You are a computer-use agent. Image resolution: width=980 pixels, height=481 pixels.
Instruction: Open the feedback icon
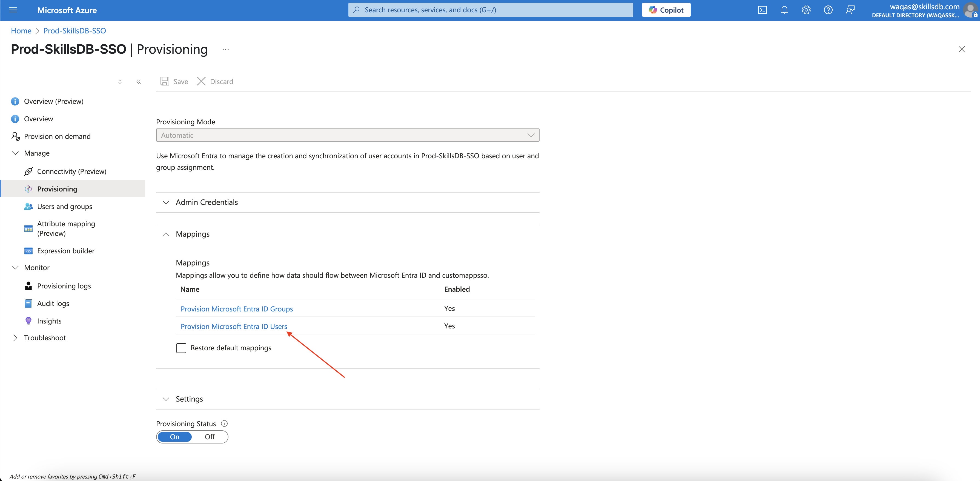pyautogui.click(x=850, y=10)
